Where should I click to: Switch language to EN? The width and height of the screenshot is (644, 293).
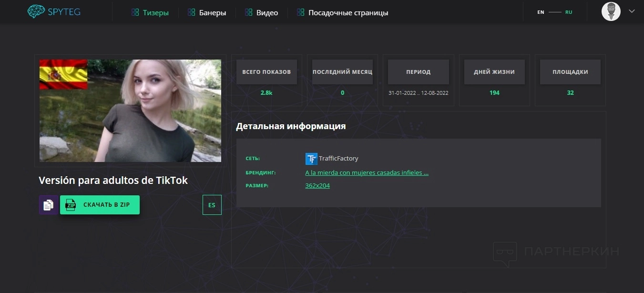point(541,12)
